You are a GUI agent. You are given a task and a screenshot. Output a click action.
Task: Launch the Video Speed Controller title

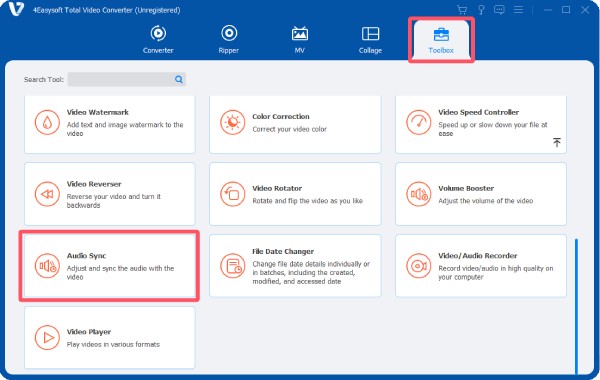(478, 112)
